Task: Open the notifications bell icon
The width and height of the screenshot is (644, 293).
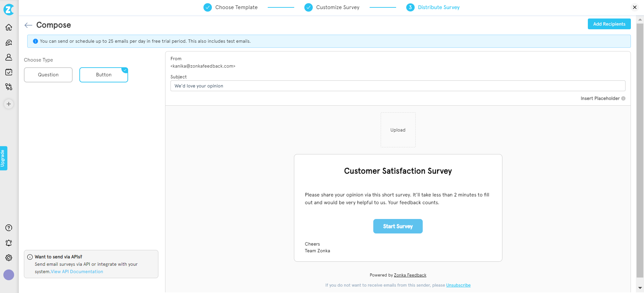Action: [9, 243]
